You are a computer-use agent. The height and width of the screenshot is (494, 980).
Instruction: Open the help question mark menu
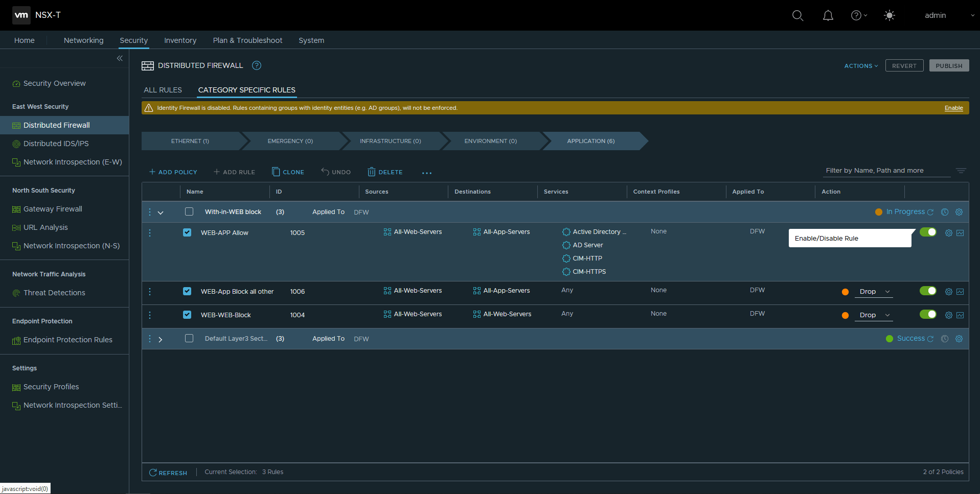point(858,15)
